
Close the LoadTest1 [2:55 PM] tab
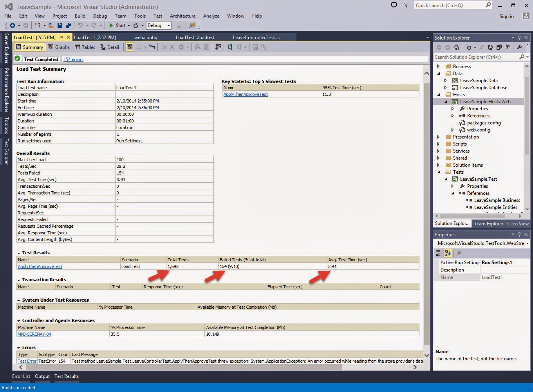[69, 37]
